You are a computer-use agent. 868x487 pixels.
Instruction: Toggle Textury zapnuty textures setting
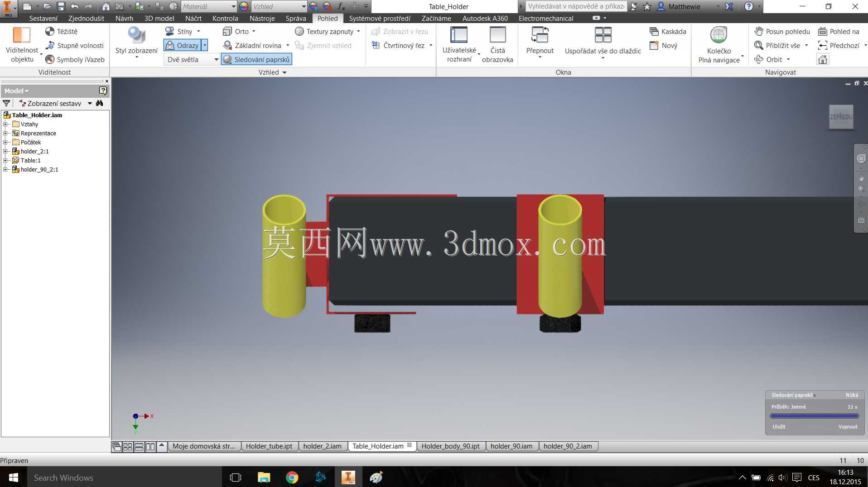[324, 31]
